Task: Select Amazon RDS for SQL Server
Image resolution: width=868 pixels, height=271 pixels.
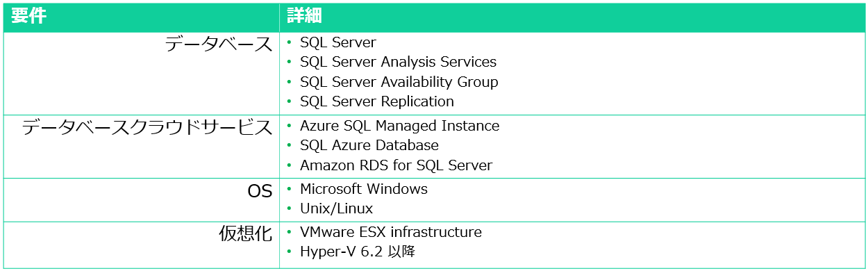Action: click(397, 165)
